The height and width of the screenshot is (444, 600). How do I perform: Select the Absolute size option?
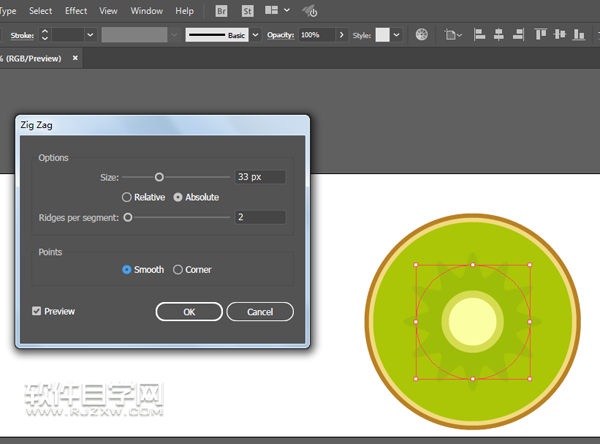tap(179, 197)
